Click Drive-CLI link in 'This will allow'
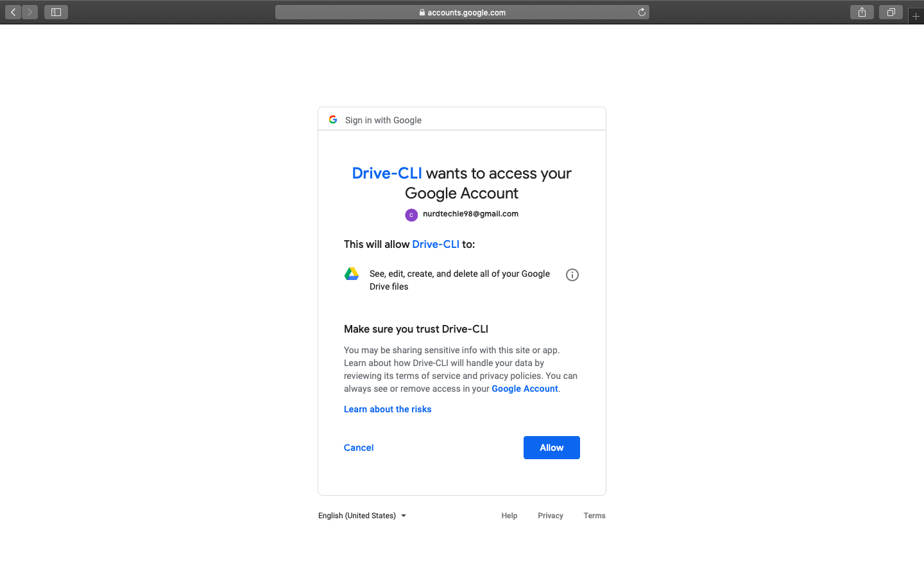This screenshot has width=924, height=578. (x=436, y=244)
